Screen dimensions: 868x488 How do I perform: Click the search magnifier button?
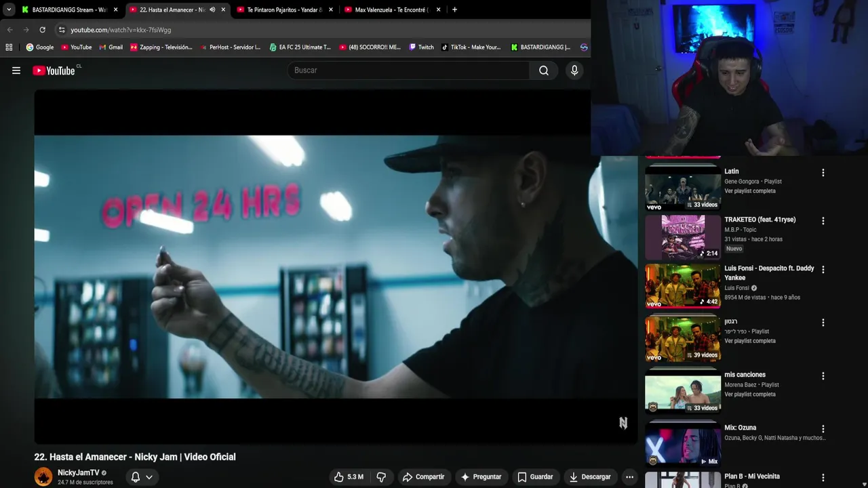click(x=544, y=70)
